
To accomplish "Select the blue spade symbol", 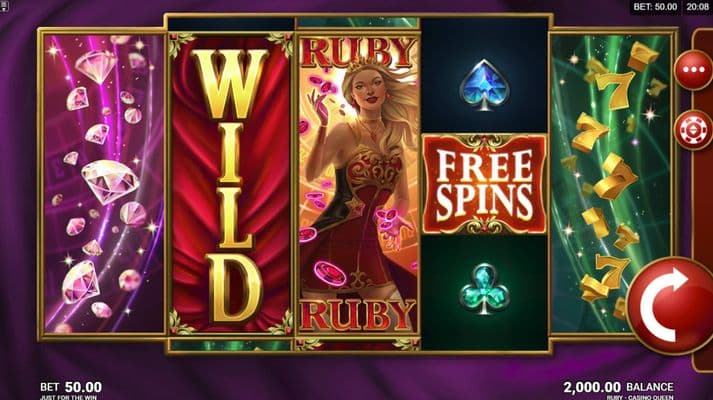I will tap(484, 85).
